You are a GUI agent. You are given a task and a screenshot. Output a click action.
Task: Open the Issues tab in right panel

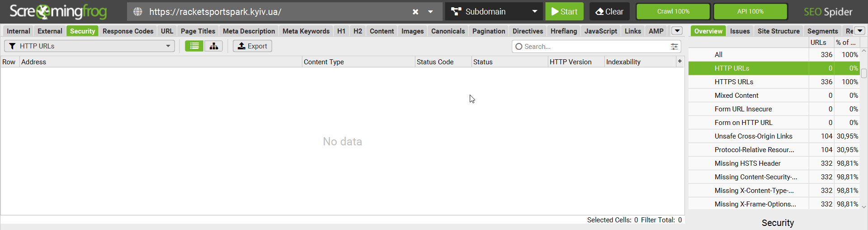click(x=740, y=31)
